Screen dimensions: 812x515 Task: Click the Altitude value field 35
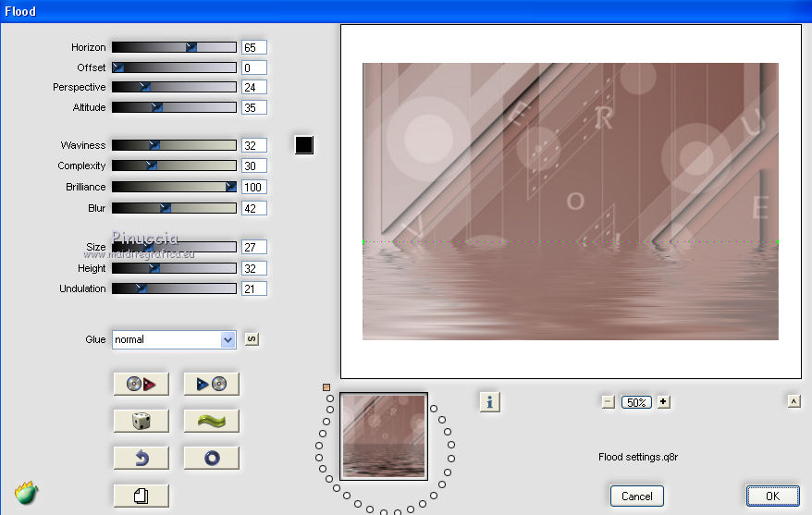pyautogui.click(x=254, y=107)
